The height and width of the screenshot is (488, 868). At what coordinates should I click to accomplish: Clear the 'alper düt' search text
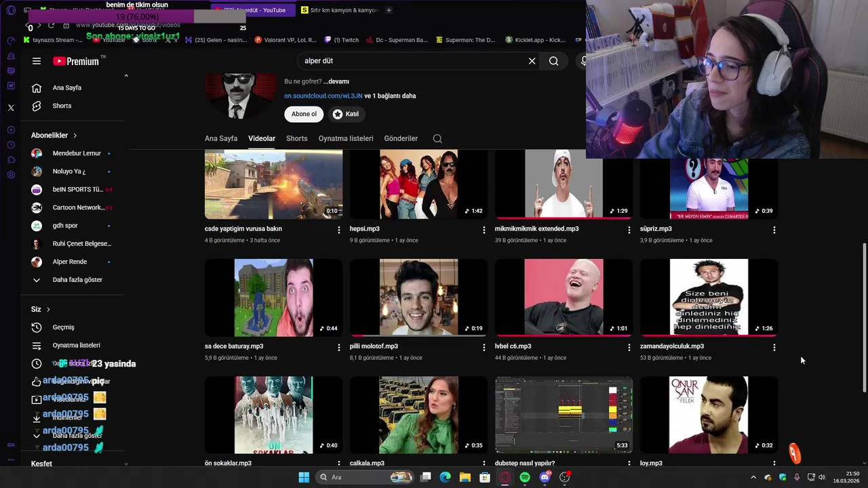point(532,61)
